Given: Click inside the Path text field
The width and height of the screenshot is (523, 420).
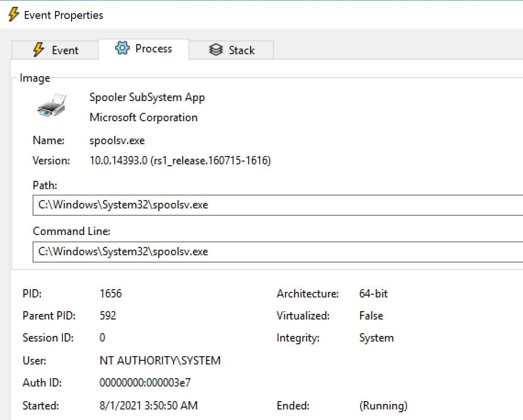Looking at the screenshot, I should coord(275,205).
